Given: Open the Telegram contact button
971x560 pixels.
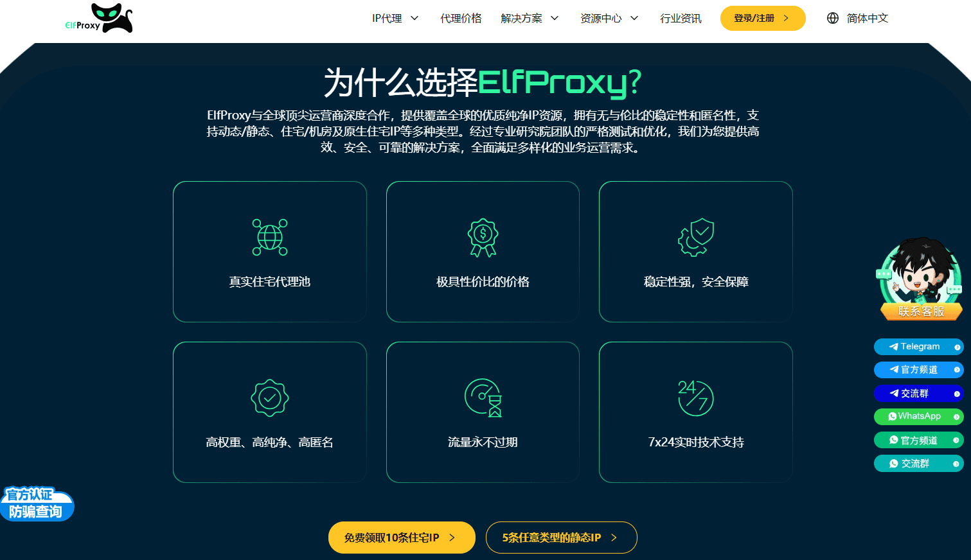Looking at the screenshot, I should click(918, 347).
